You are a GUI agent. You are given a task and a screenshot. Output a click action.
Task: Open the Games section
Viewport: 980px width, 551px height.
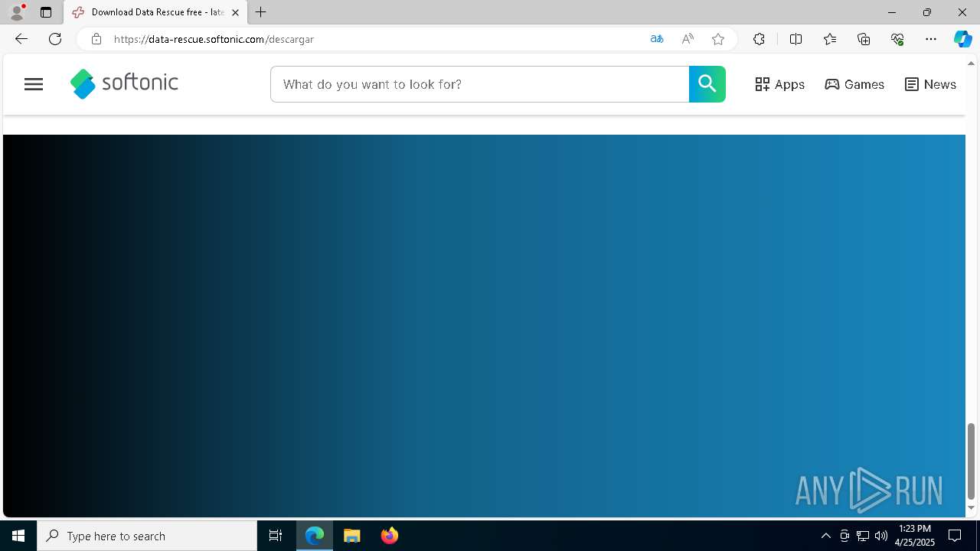point(854,84)
